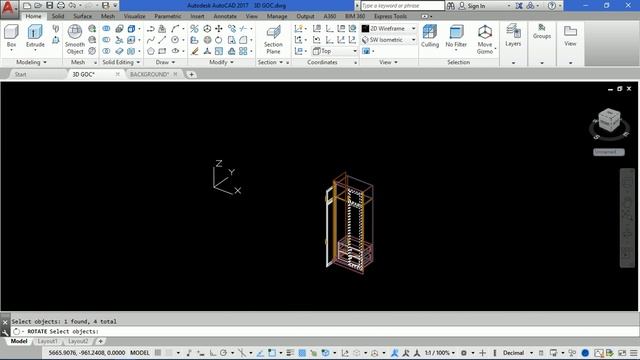This screenshot has height=360, width=640.
Task: Click the Plot (print) icon in the quick access toolbar
Action: pos(61,5)
